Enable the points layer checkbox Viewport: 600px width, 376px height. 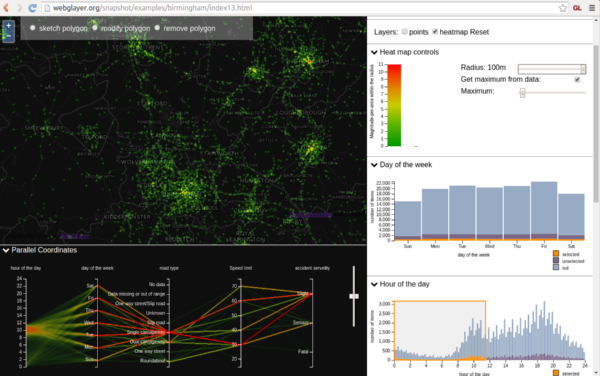(x=404, y=31)
